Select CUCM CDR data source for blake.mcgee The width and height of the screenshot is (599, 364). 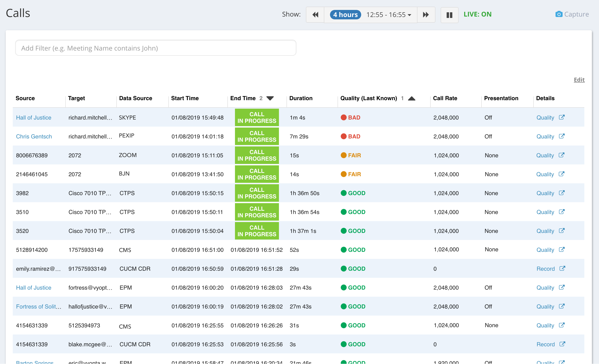coord(135,344)
